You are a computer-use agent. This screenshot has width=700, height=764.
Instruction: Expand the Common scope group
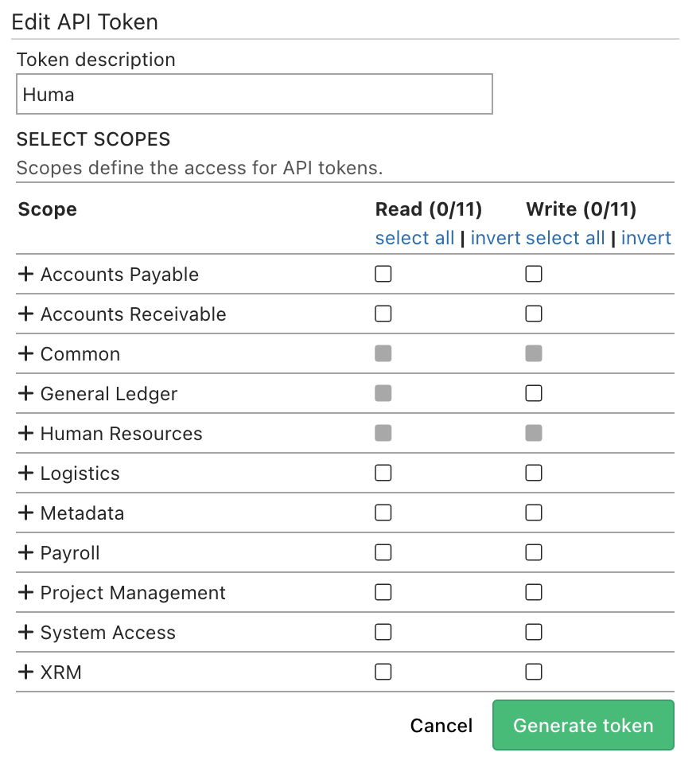pos(25,353)
